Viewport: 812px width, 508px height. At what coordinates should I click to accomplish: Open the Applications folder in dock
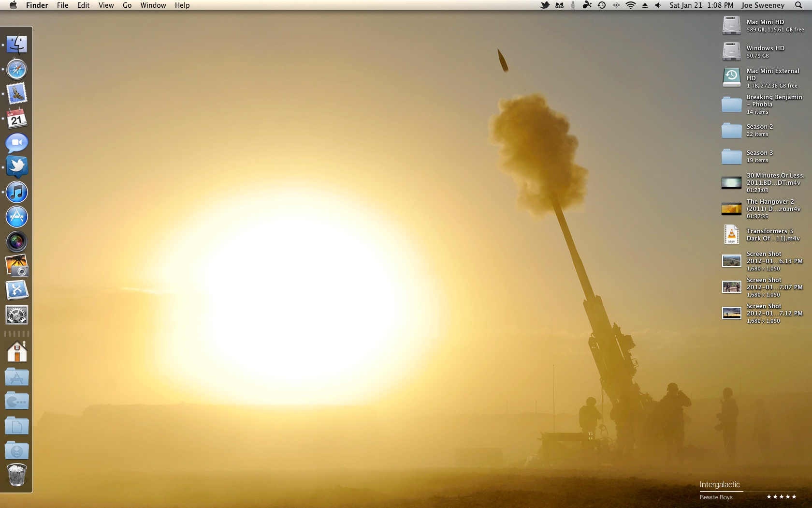[17, 377]
